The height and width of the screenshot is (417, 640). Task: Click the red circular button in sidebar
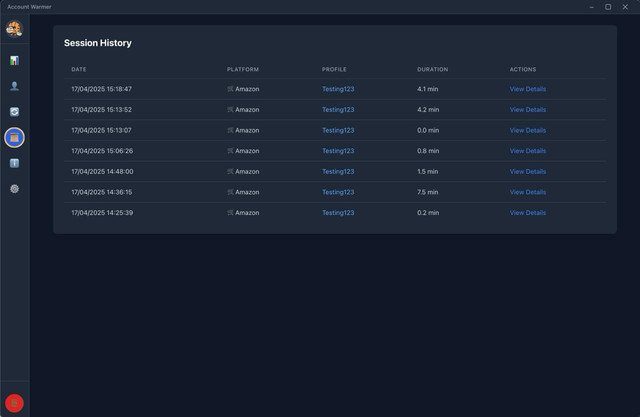pos(14,403)
